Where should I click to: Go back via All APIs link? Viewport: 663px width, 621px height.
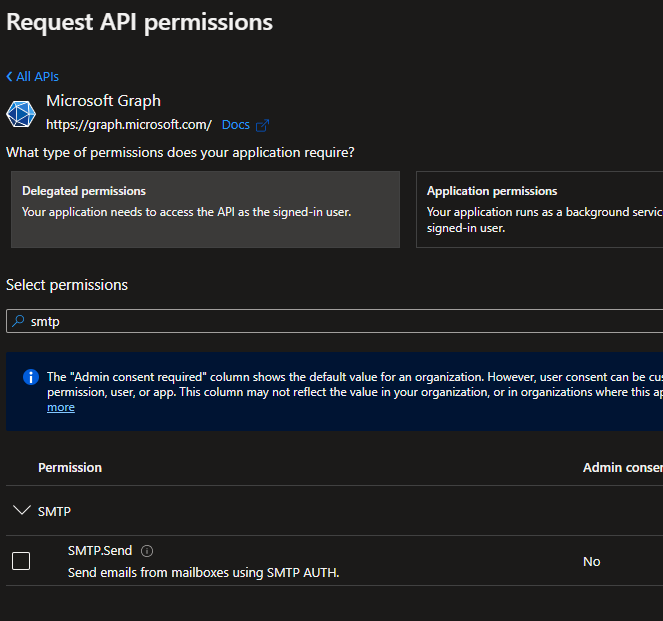pyautogui.click(x=37, y=77)
